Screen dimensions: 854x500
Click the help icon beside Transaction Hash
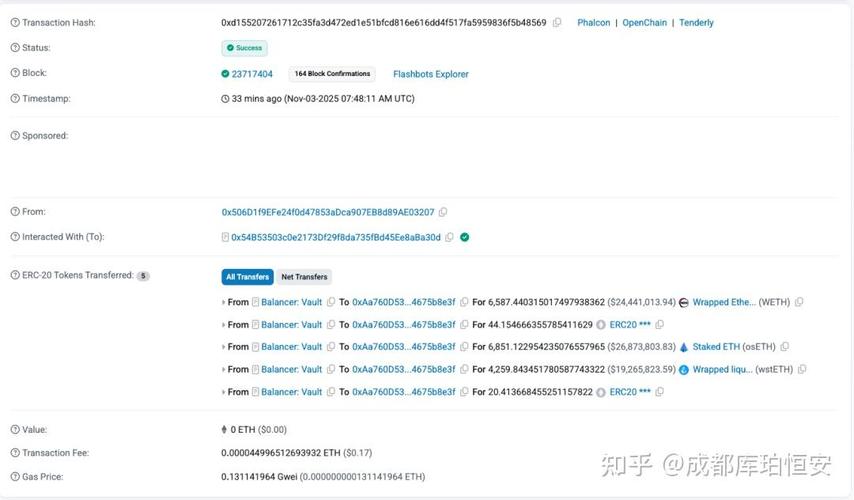[14, 22]
